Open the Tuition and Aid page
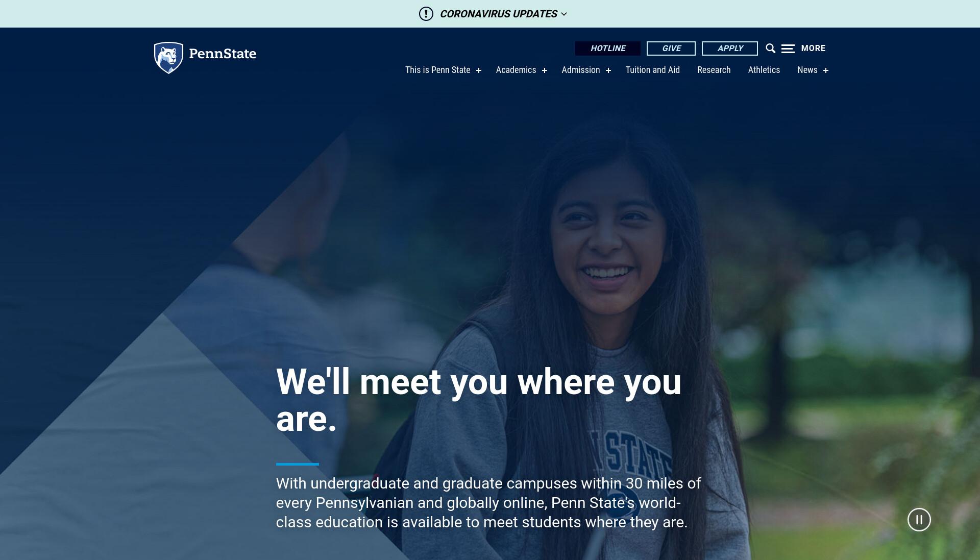Screen dimensions: 980x560 [x=652, y=70]
